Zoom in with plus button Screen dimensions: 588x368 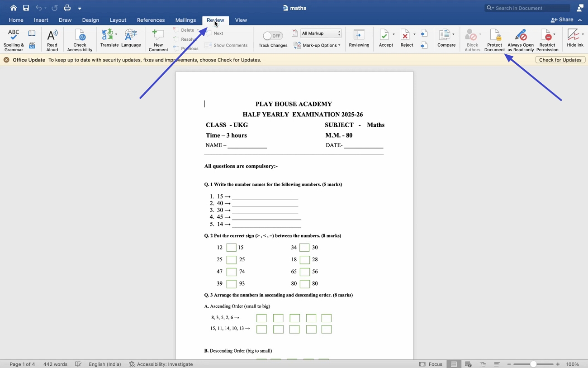point(558,364)
